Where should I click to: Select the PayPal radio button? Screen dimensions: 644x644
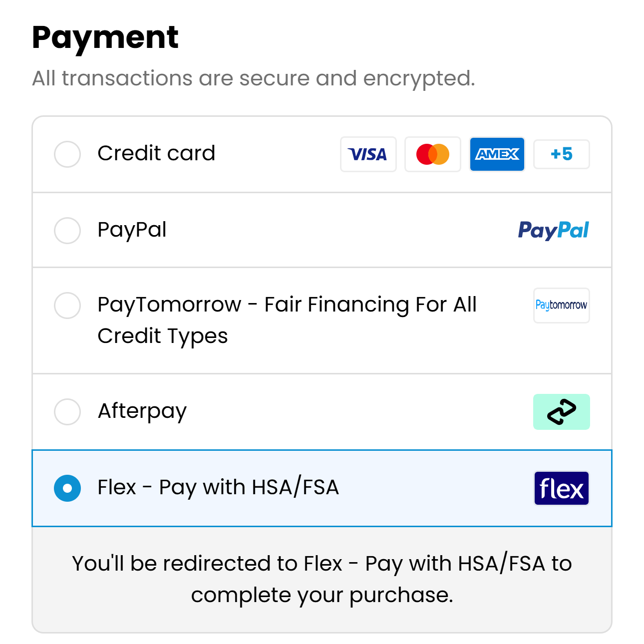point(67,231)
